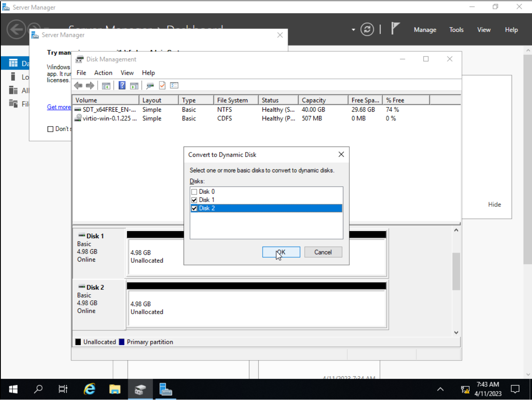The width and height of the screenshot is (532, 400).
Task: Click the Hide link in Server Manager
Action: coord(495,204)
